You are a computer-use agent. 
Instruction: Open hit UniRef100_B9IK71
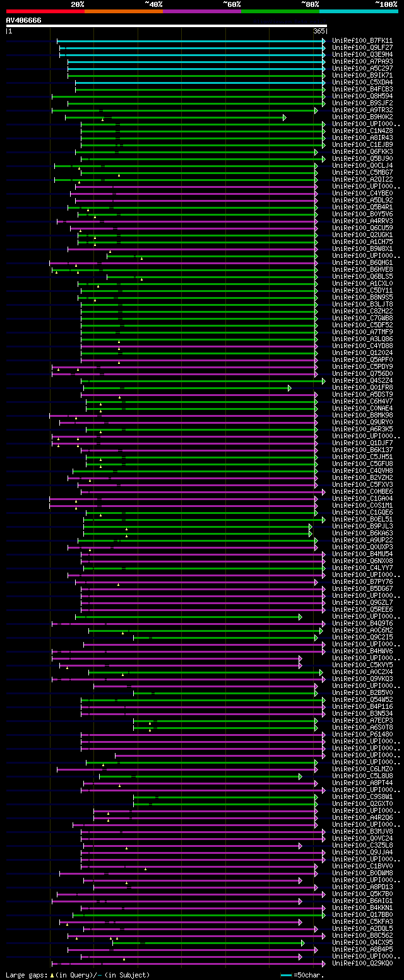click(362, 75)
